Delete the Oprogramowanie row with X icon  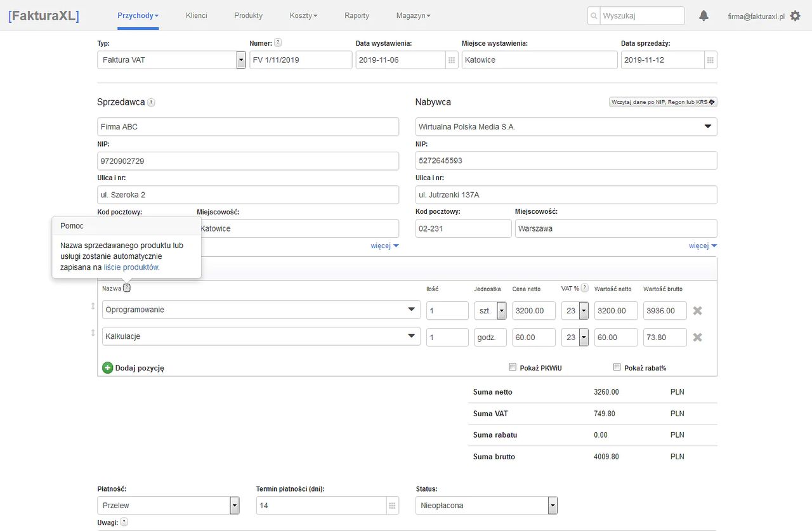[697, 311]
